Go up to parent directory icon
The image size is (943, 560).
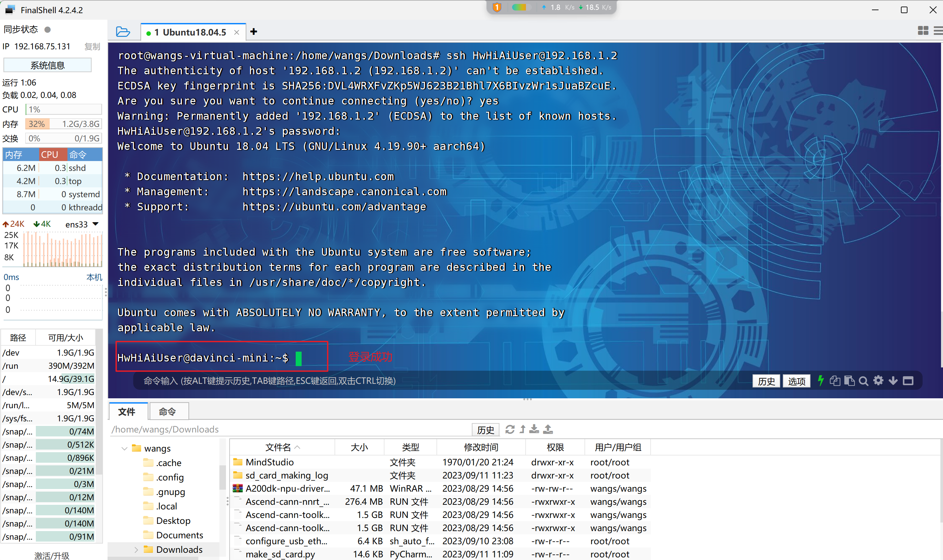[522, 430]
